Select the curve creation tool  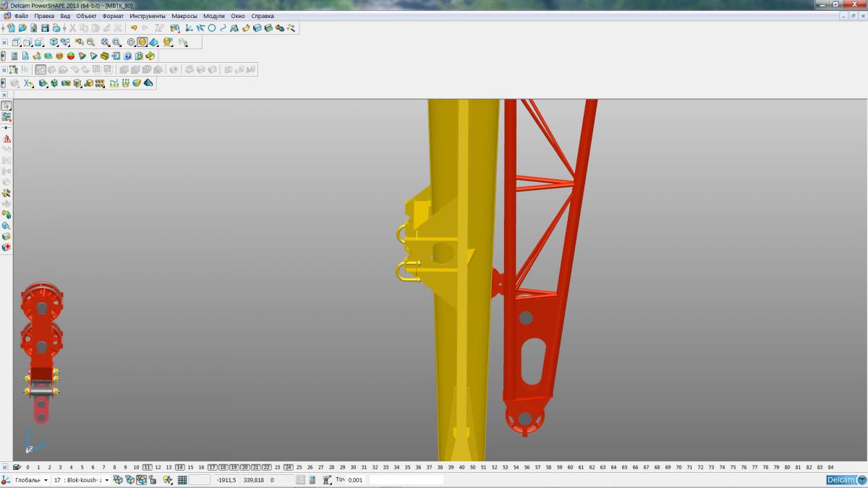[x=223, y=27]
